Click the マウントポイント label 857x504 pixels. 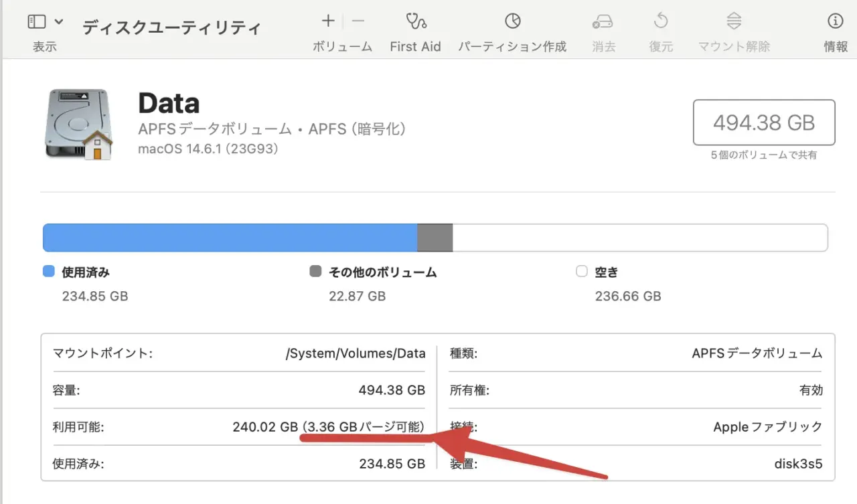tap(102, 353)
